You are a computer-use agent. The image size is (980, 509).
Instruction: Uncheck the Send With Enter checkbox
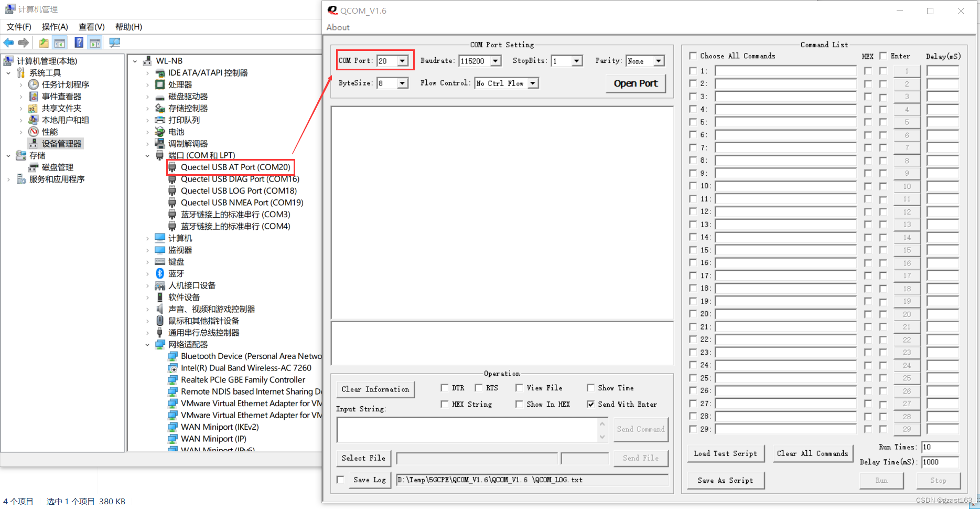pyautogui.click(x=590, y=404)
